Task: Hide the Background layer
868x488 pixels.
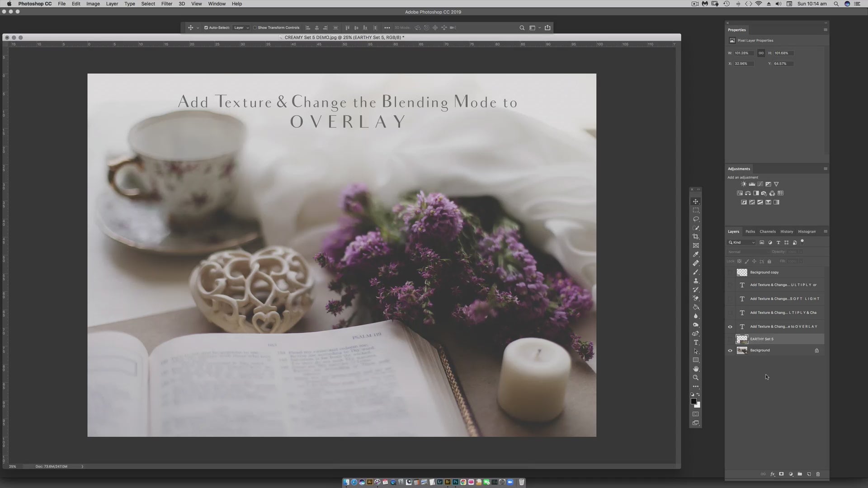Action: pos(730,351)
